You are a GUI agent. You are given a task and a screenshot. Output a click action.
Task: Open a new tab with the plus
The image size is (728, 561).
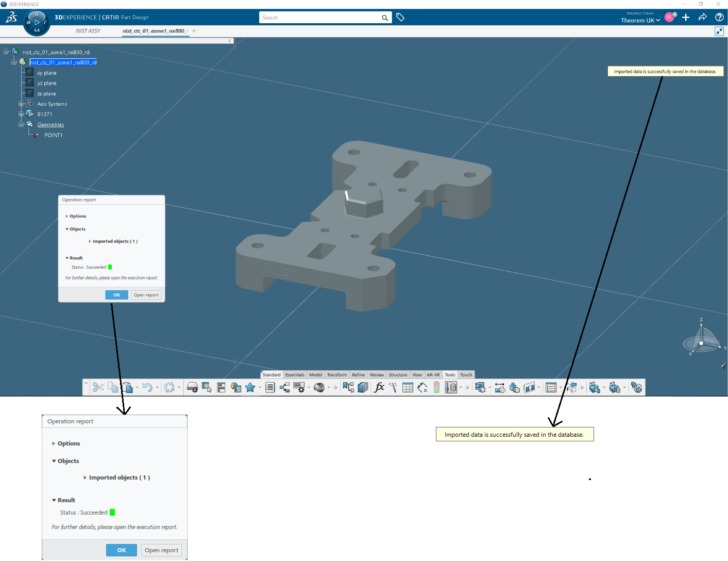194,31
